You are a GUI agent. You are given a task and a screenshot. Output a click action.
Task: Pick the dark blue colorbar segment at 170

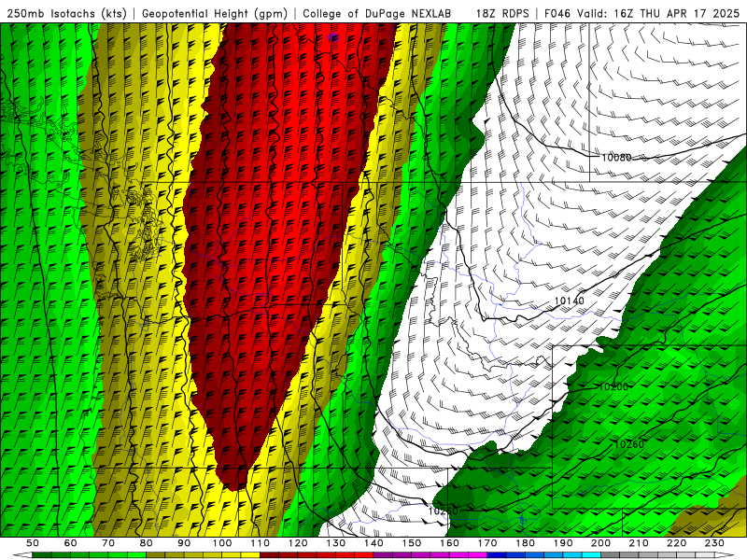pyautogui.click(x=497, y=555)
